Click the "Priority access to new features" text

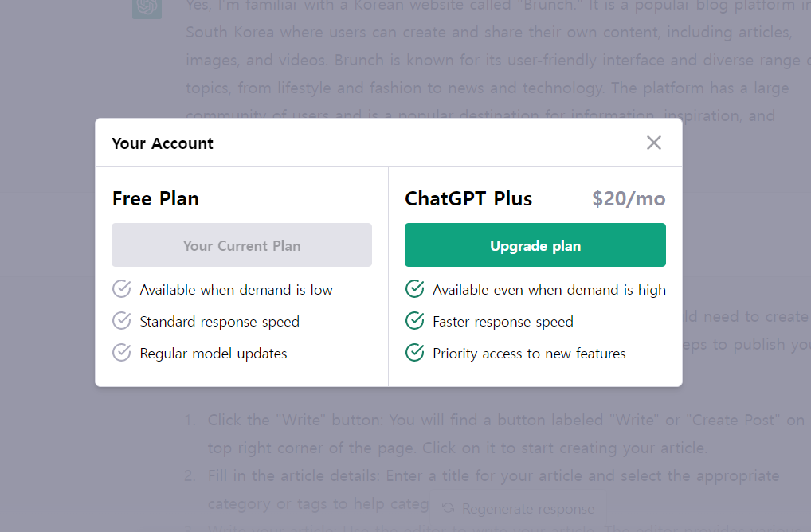pyautogui.click(x=529, y=354)
